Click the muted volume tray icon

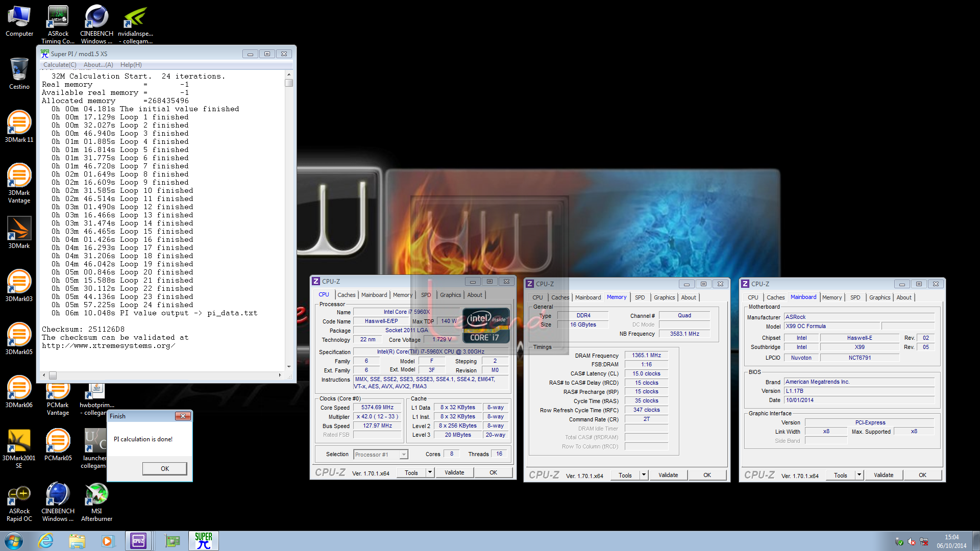(912, 542)
